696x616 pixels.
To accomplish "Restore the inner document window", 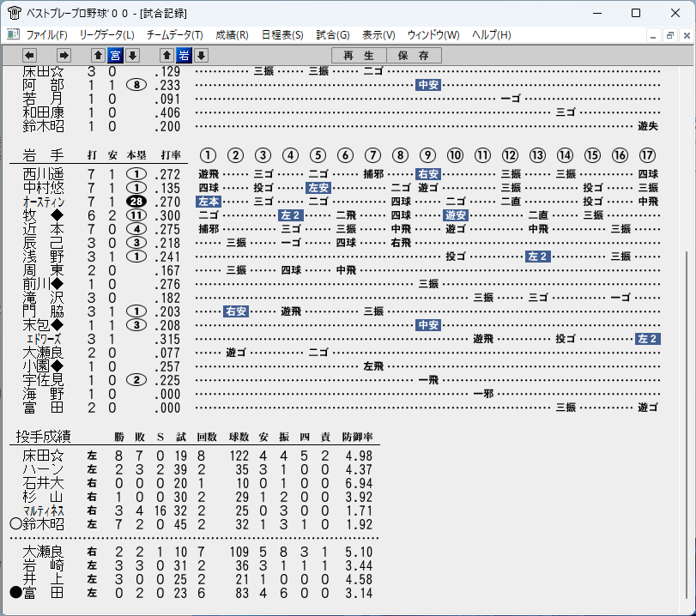I will click(669, 35).
